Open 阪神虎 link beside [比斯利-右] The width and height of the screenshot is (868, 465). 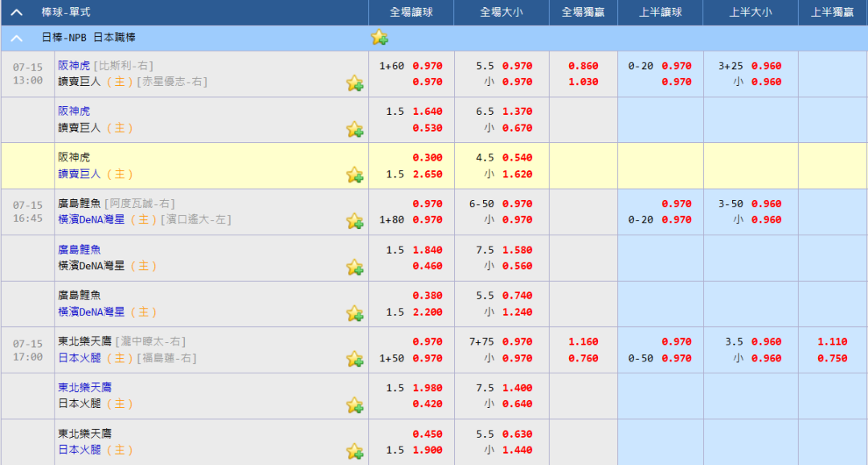point(74,65)
